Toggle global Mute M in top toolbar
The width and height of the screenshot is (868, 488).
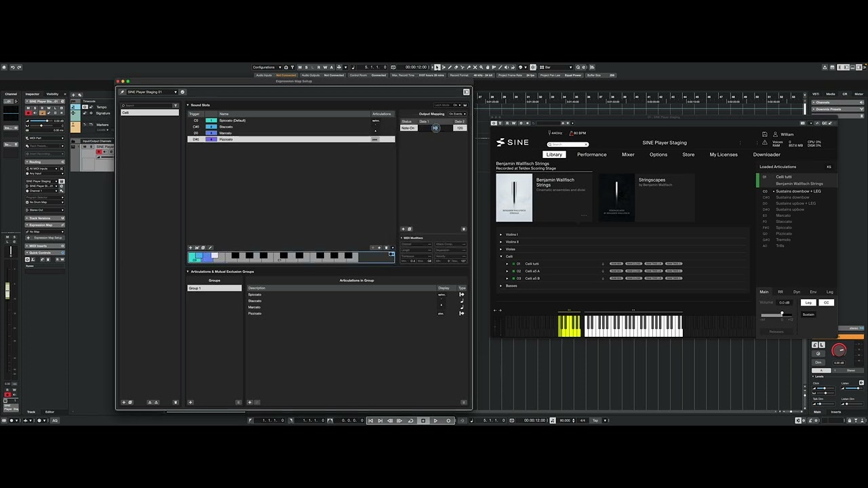(x=300, y=67)
